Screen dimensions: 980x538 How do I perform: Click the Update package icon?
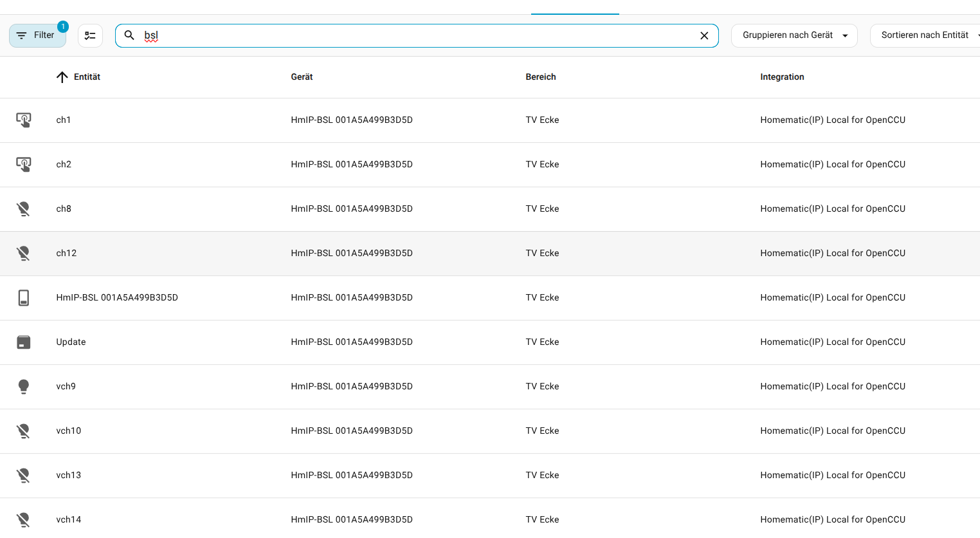click(x=24, y=342)
